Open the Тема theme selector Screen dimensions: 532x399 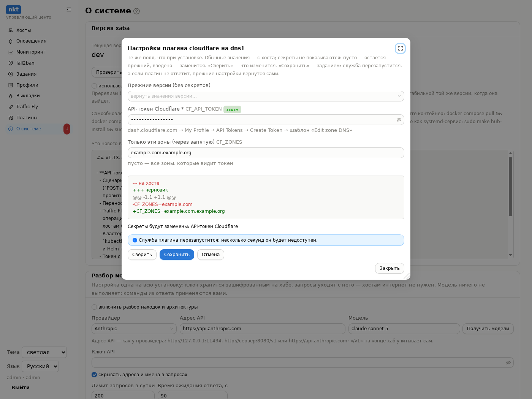[44, 352]
